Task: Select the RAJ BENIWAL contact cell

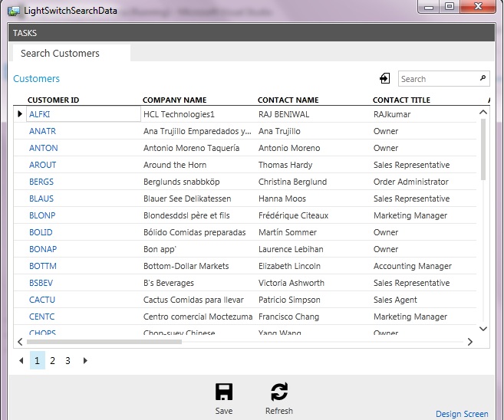Action: point(284,114)
